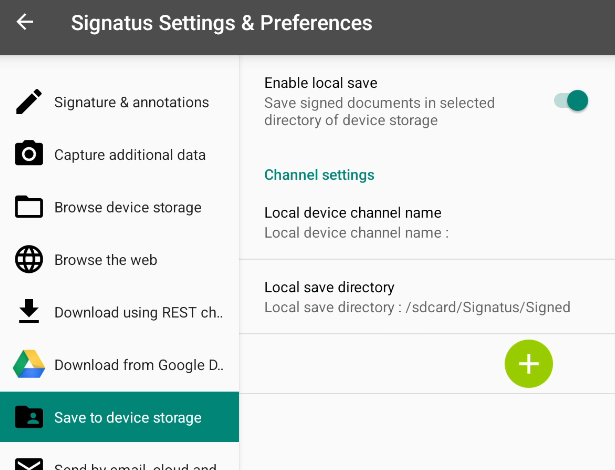Screen dimensions: 615x470
Task: Open Download from Google Drive settings
Action: click(x=138, y=365)
